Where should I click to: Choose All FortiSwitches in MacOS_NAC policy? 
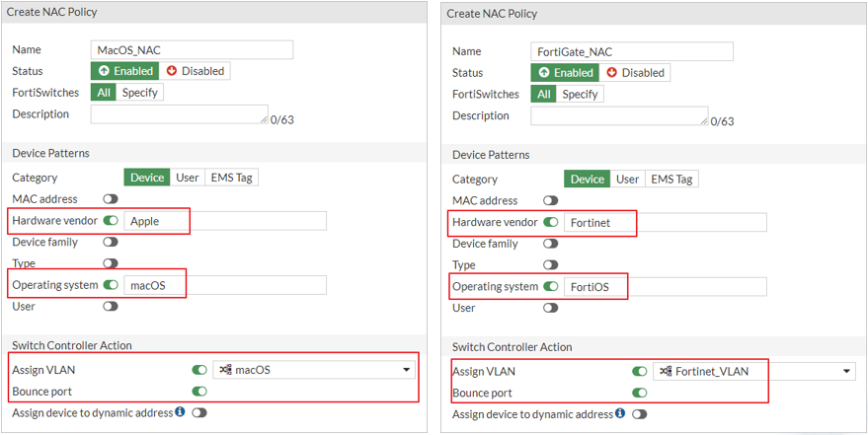point(104,93)
